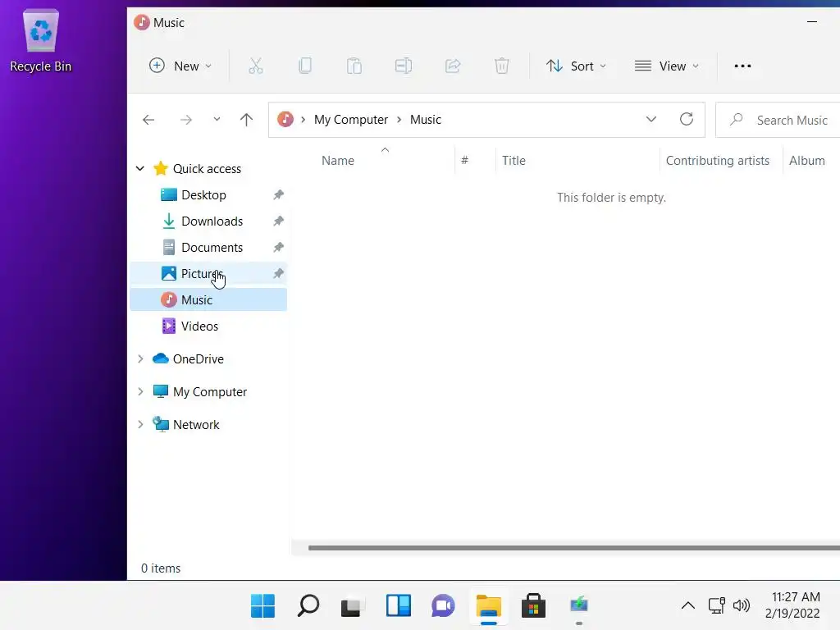Show hidden tray icons chevron
Image resolution: width=840 pixels, height=630 pixels.
click(688, 606)
